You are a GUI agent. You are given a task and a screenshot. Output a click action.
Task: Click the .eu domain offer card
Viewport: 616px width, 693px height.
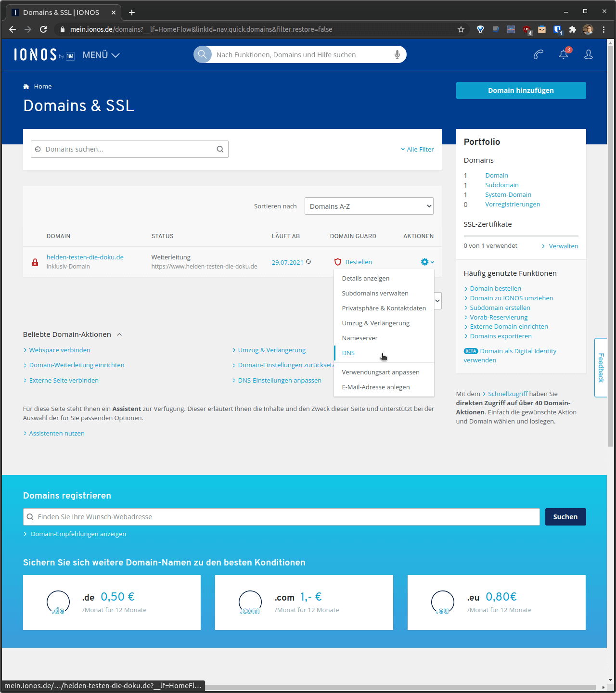(x=497, y=603)
